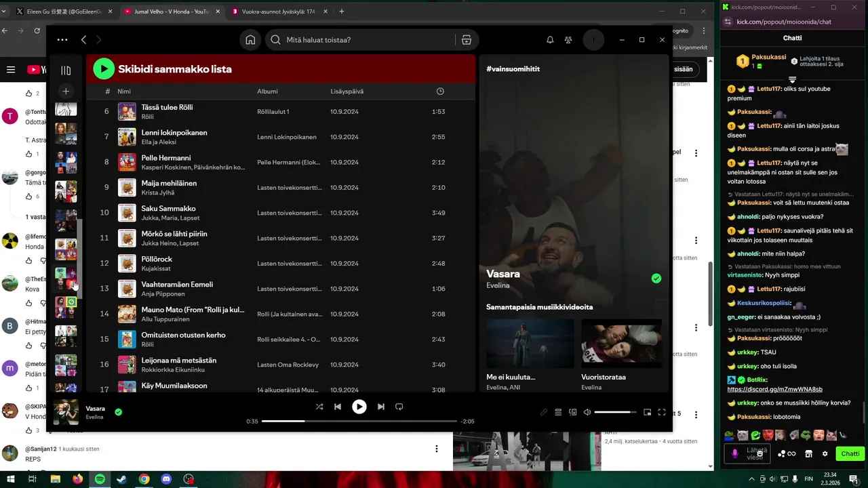The height and width of the screenshot is (488, 868).
Task: Open options for Sanijan12 YouTube comment
Action: pos(437,449)
